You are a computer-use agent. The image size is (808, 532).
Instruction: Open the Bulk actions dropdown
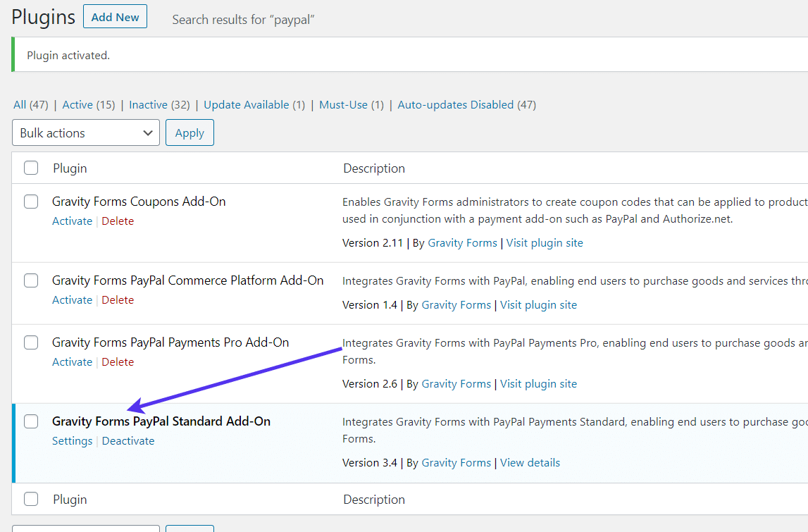(85, 132)
